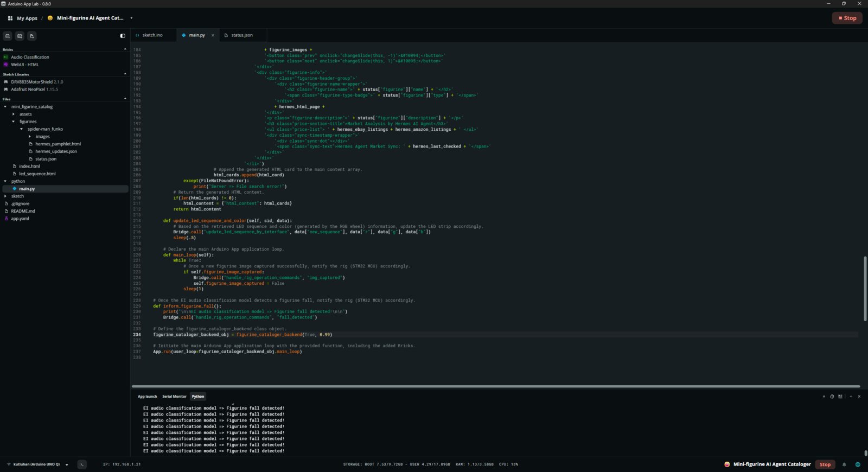Select the Python console tab
This screenshot has height=472, width=868.
point(198,397)
